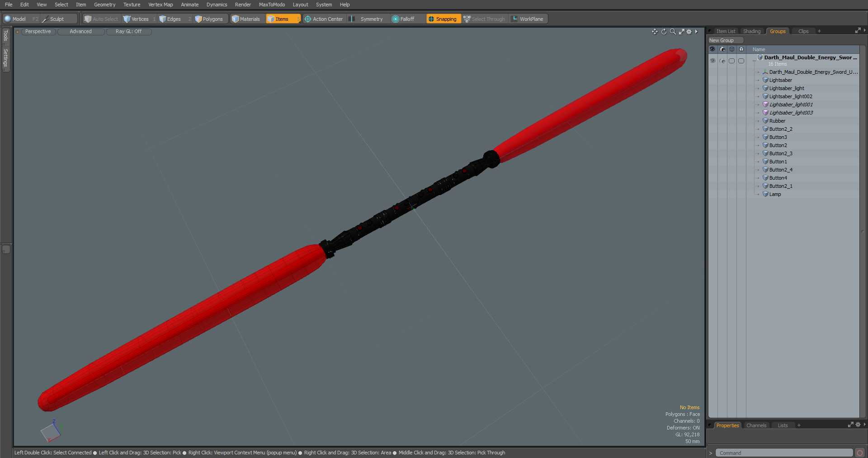Click the viewport zoom magnifier icon
The width and height of the screenshot is (868, 458).
[x=673, y=32]
